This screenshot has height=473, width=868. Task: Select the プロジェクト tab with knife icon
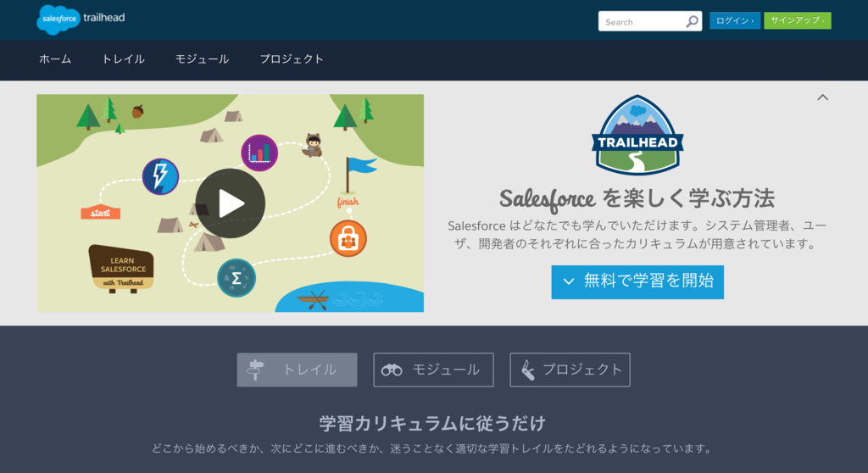[x=570, y=370]
